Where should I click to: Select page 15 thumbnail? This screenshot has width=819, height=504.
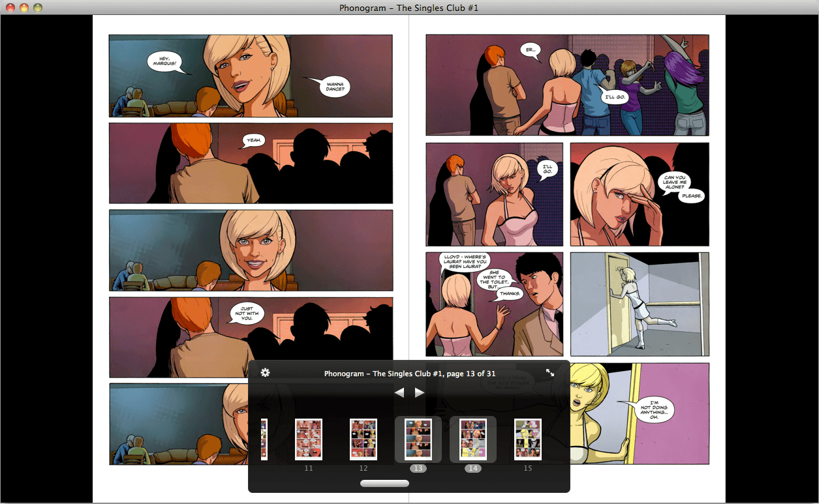click(x=528, y=439)
